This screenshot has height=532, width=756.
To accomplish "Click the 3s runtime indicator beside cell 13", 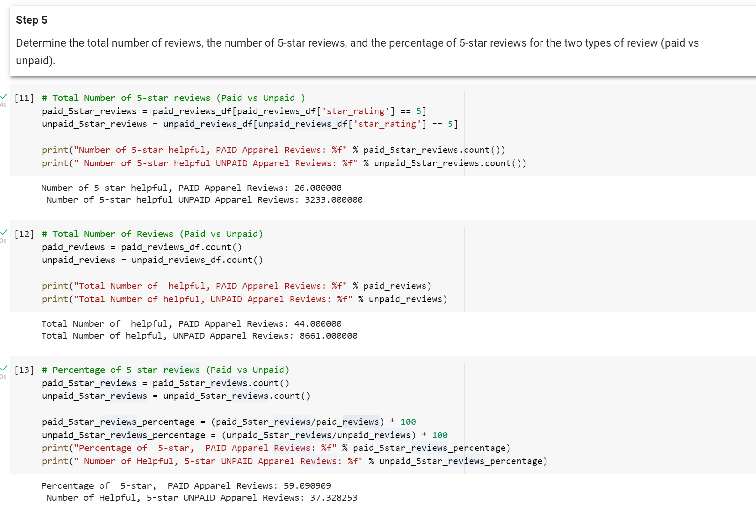I will coord(3,376).
